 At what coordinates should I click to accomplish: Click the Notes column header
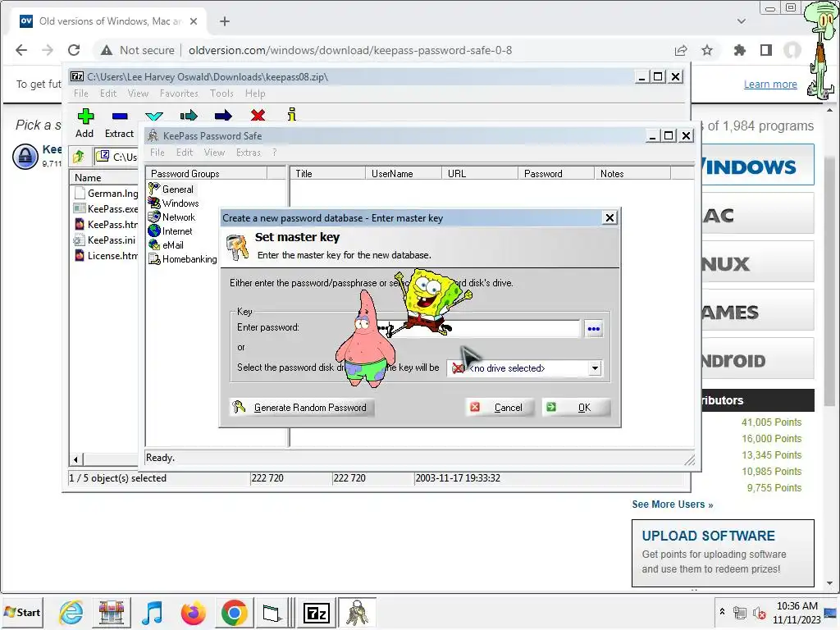632,174
